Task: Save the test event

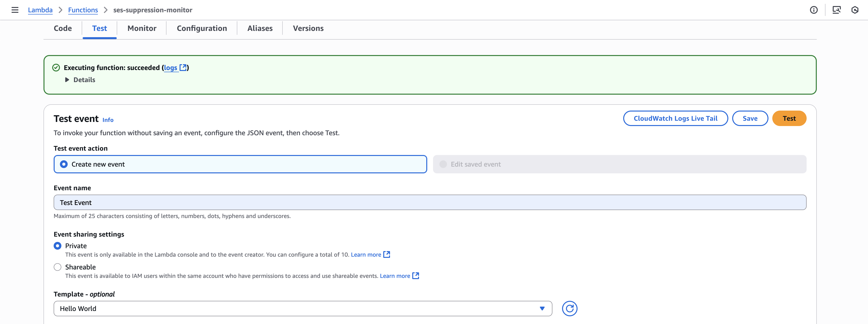Action: [x=750, y=118]
